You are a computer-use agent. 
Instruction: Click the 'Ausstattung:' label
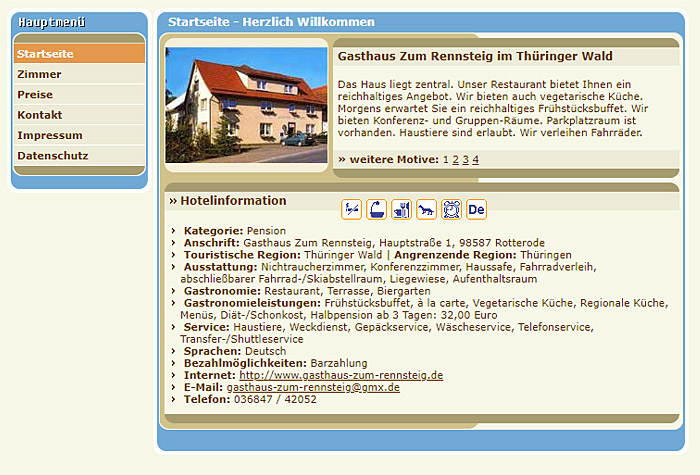pos(221,267)
